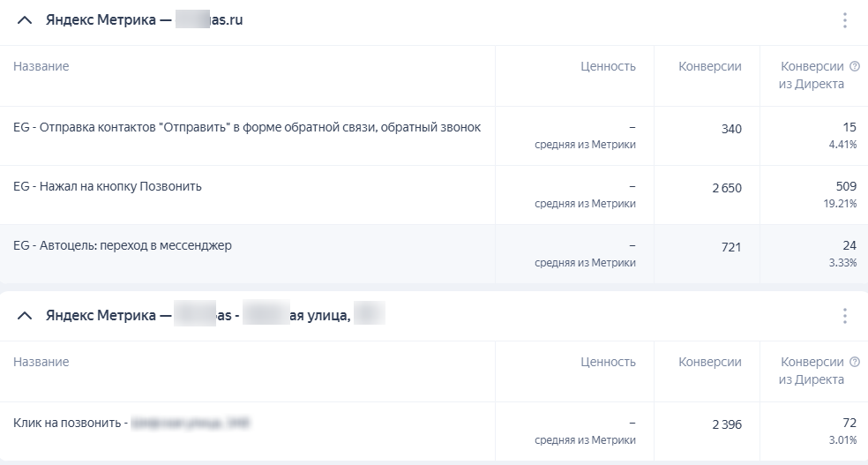Click 'Конверсии' header in second table

[x=710, y=362]
